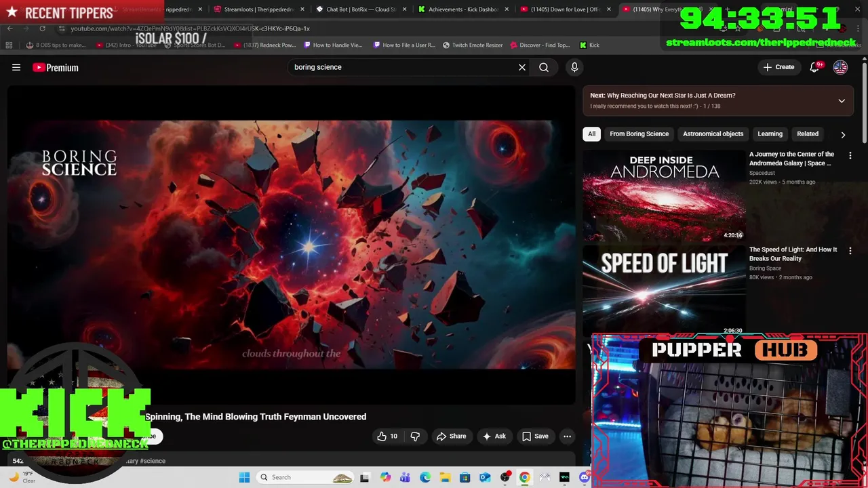The image size is (868, 488).
Task: Open Journey to Center of Andromeda title
Action: (791, 159)
